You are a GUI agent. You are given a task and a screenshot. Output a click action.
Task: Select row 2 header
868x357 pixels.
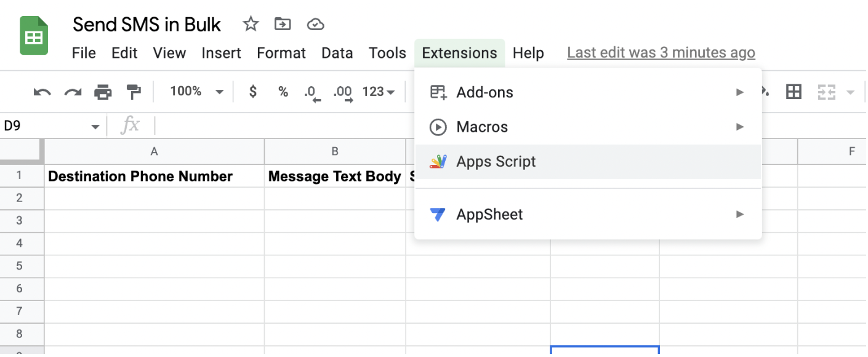(x=20, y=198)
